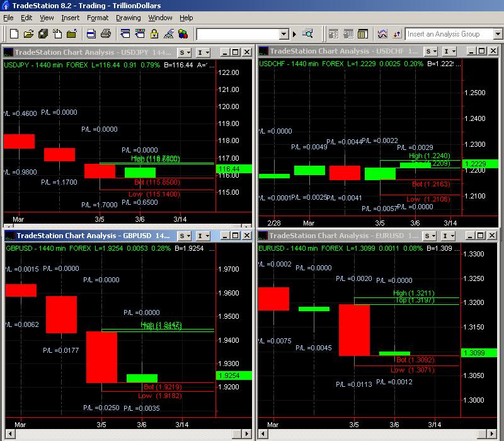Viewport: 504px width, 441px height.
Task: Click the USDJPY chart window title icon
Action: [x=8, y=52]
